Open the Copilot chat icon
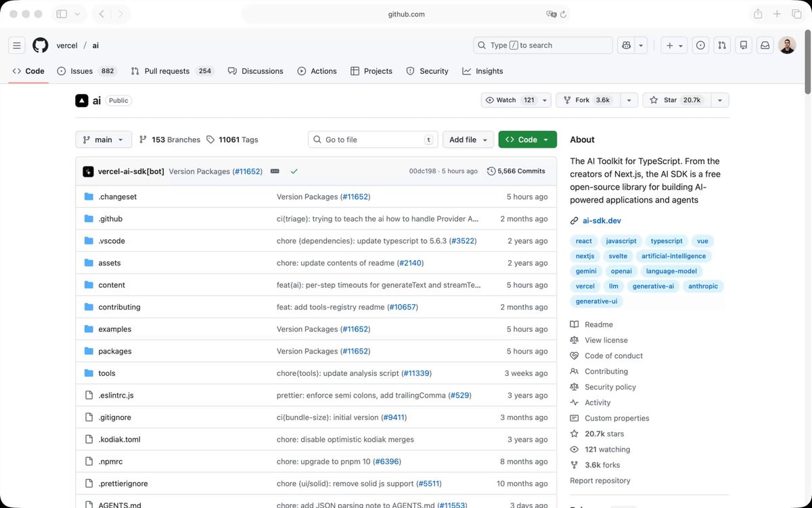 pos(627,45)
